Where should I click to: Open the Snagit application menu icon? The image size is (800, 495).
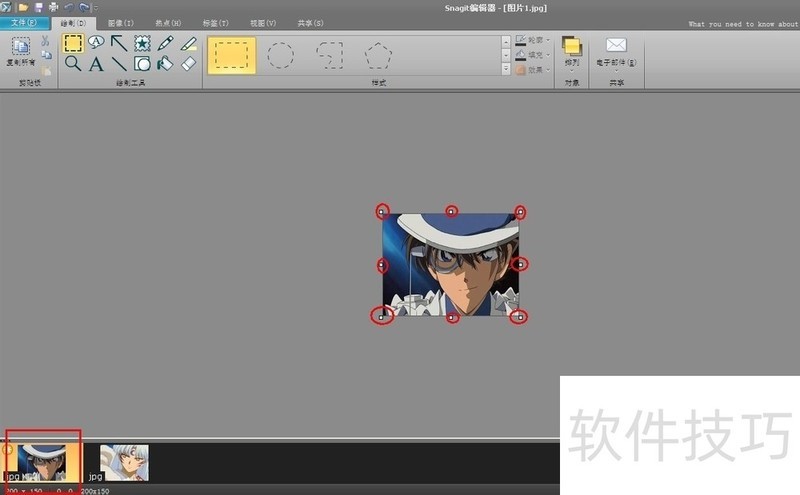pos(6,7)
